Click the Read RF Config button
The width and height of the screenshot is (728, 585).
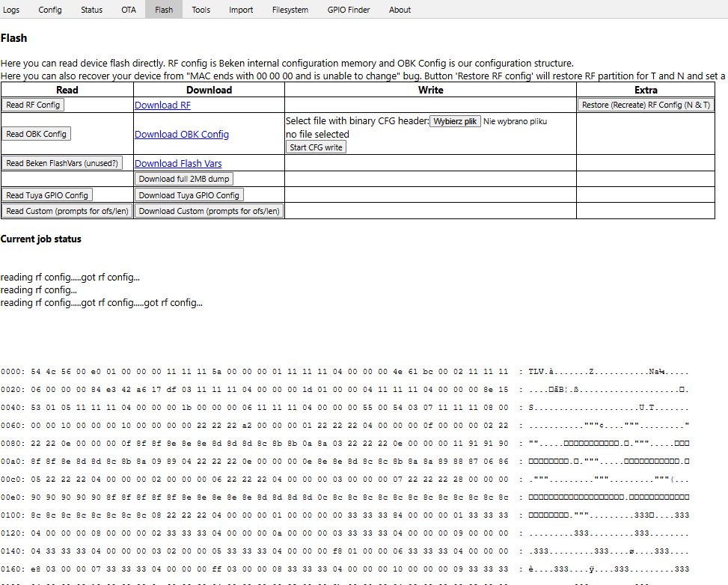tap(33, 105)
